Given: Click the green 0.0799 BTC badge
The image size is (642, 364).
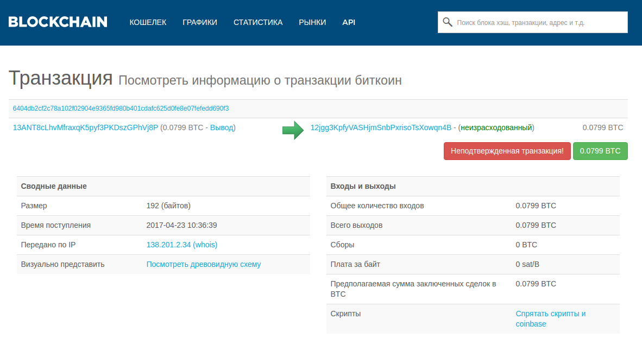Looking at the screenshot, I should click(x=600, y=151).
